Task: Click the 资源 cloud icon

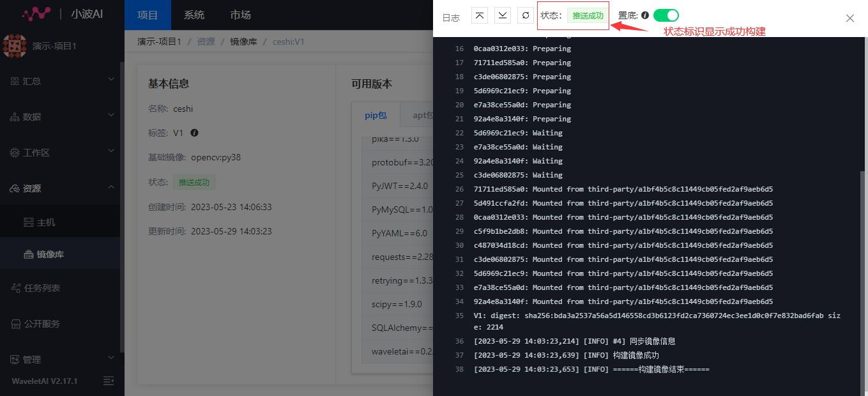Action: click(x=15, y=188)
